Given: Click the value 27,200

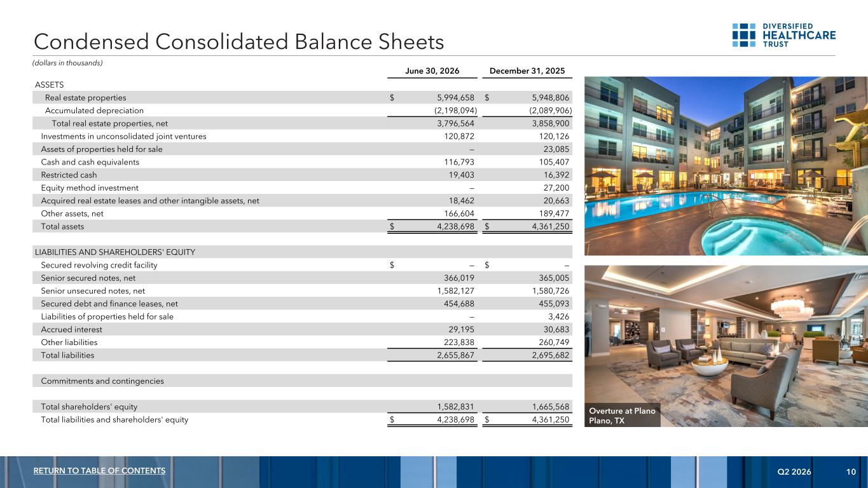Looking at the screenshot, I should (555, 187).
